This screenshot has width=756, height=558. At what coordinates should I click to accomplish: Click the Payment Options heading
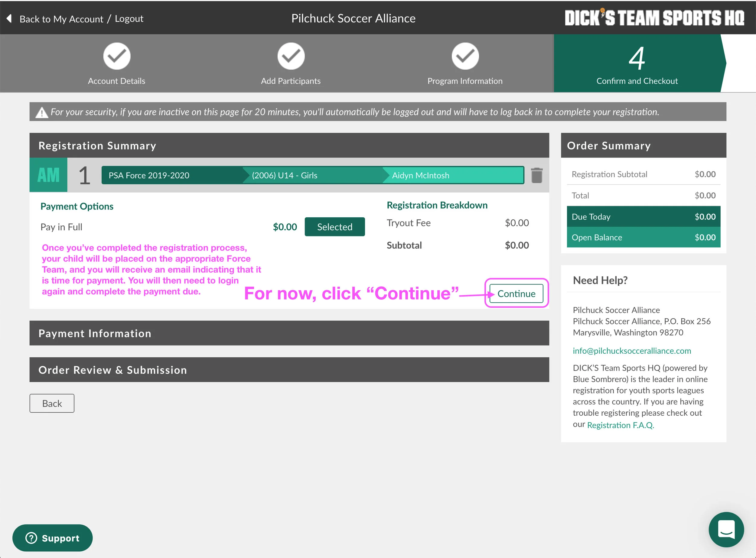pos(77,206)
